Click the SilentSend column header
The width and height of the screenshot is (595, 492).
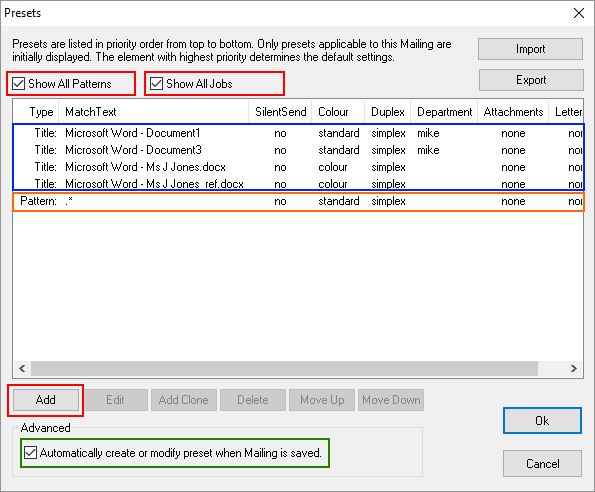(280, 112)
